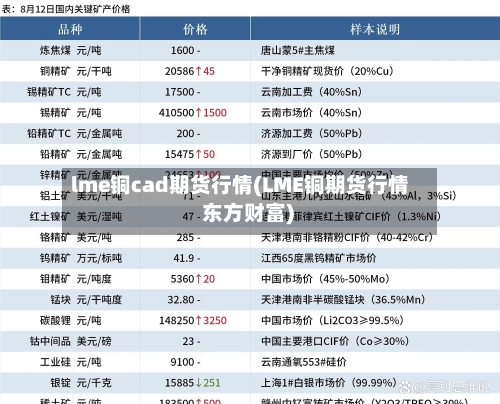This screenshot has width=500, height=404.
Task: Click the 样本说明 column header
Action: 375,29
